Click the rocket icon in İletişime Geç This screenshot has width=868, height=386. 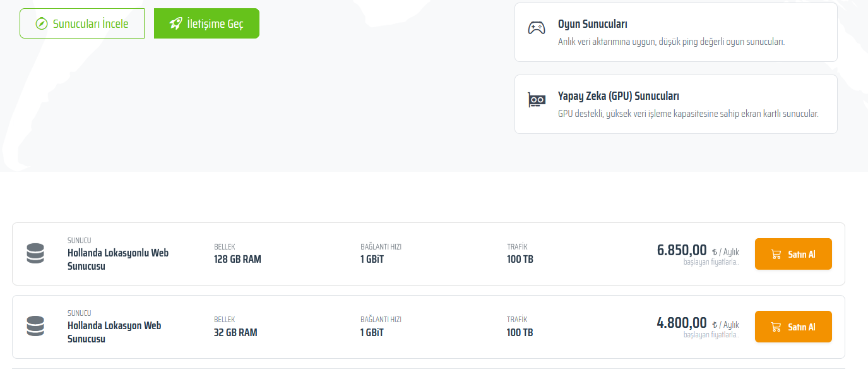pos(175,23)
